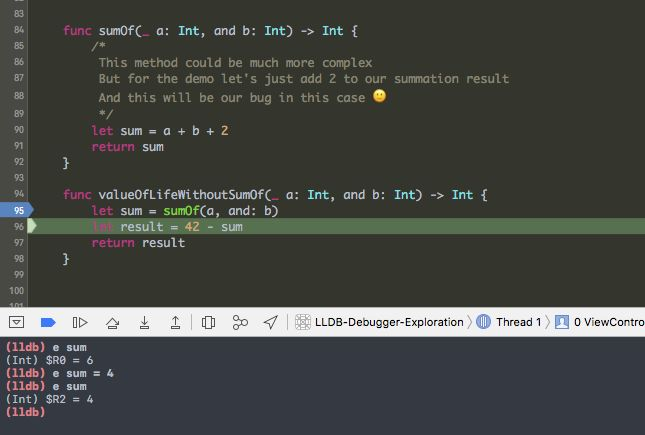645x435 pixels.
Task: Click the Simulate Location arrow icon
Action: click(x=270, y=322)
